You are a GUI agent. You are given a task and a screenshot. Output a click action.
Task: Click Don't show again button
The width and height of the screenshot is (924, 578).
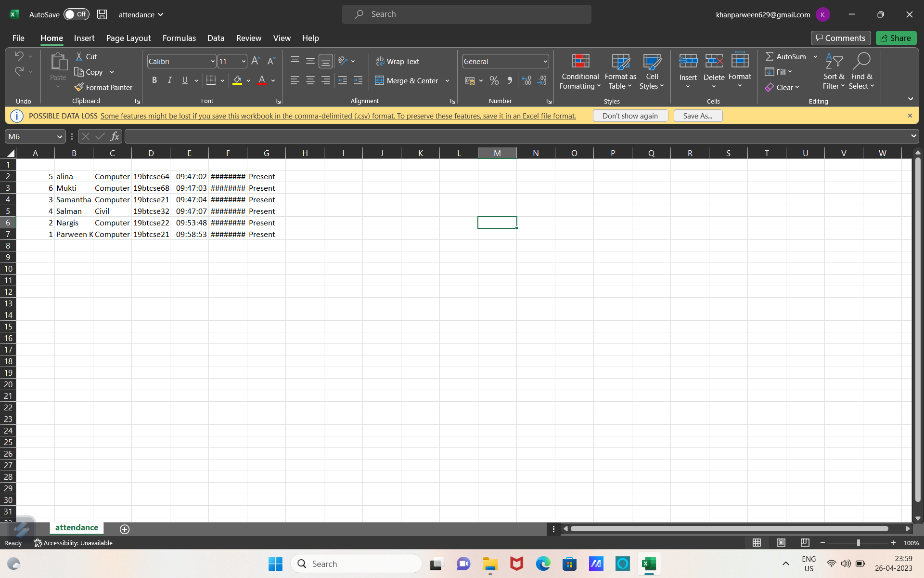point(630,116)
